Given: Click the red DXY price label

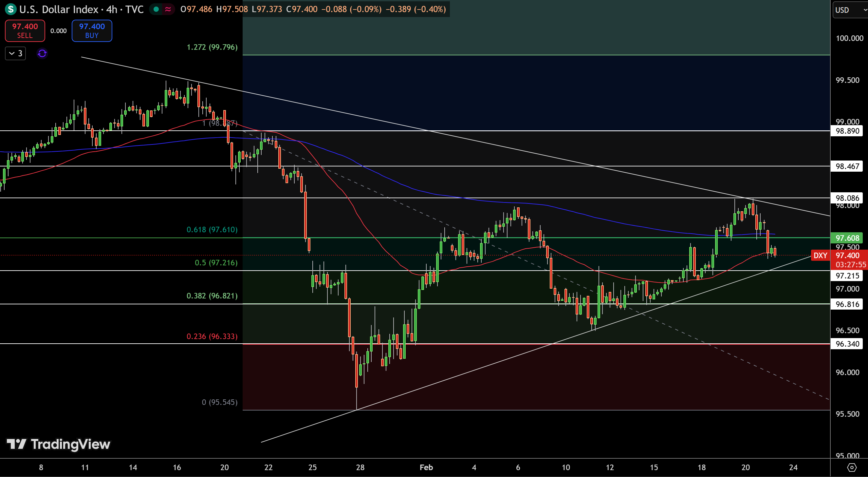Looking at the screenshot, I should pos(820,255).
